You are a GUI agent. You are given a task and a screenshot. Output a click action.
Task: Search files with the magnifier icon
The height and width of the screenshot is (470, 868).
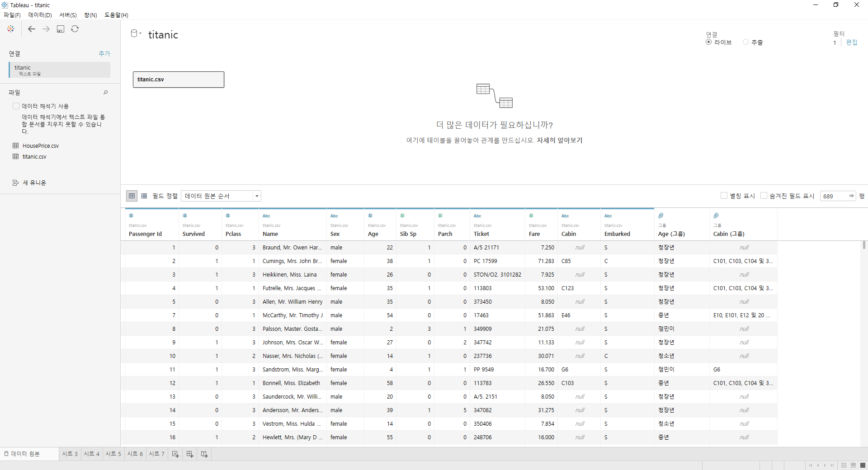point(106,92)
